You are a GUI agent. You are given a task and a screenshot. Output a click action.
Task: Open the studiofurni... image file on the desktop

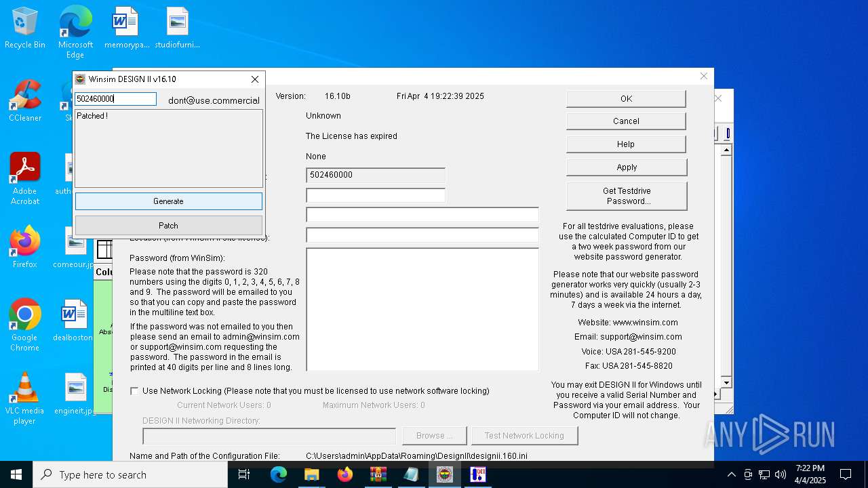(x=178, y=28)
